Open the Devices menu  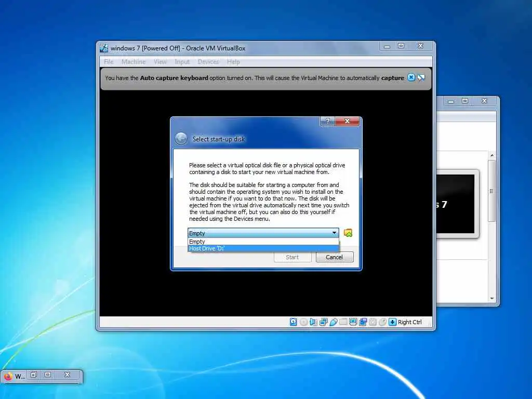208,62
